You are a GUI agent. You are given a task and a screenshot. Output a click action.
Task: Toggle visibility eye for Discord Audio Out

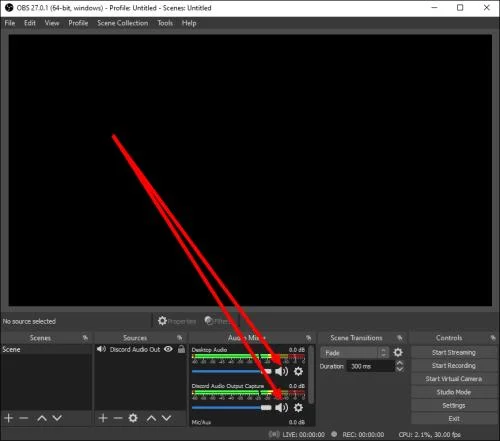coord(169,349)
